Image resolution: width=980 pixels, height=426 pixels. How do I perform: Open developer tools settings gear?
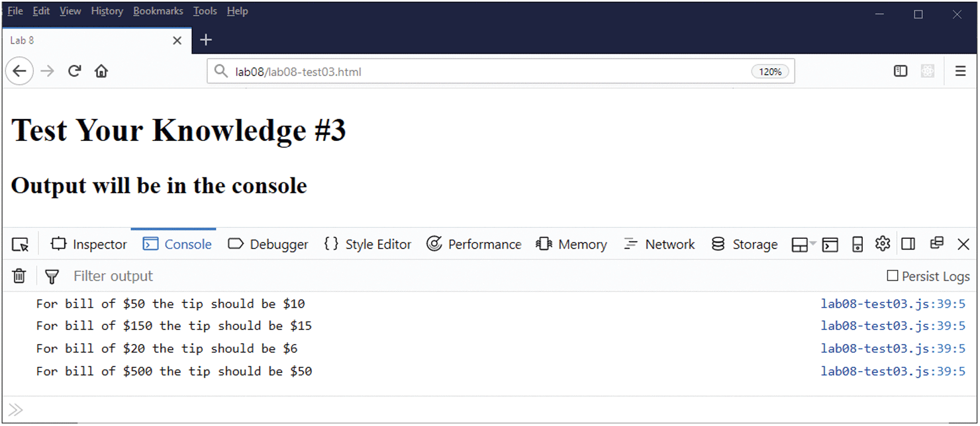coord(882,244)
